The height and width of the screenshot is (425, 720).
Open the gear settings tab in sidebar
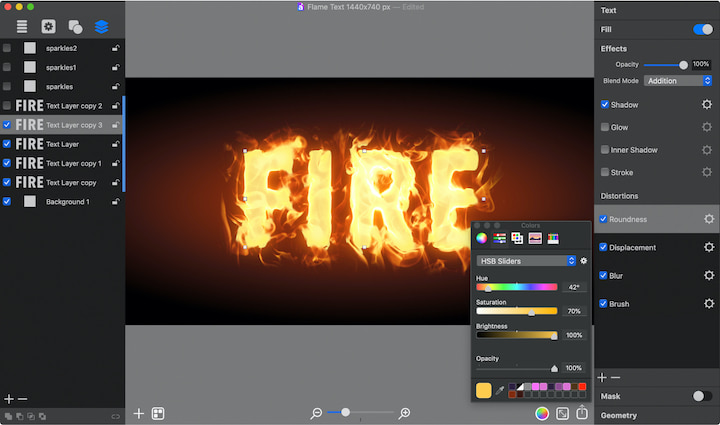coord(48,27)
